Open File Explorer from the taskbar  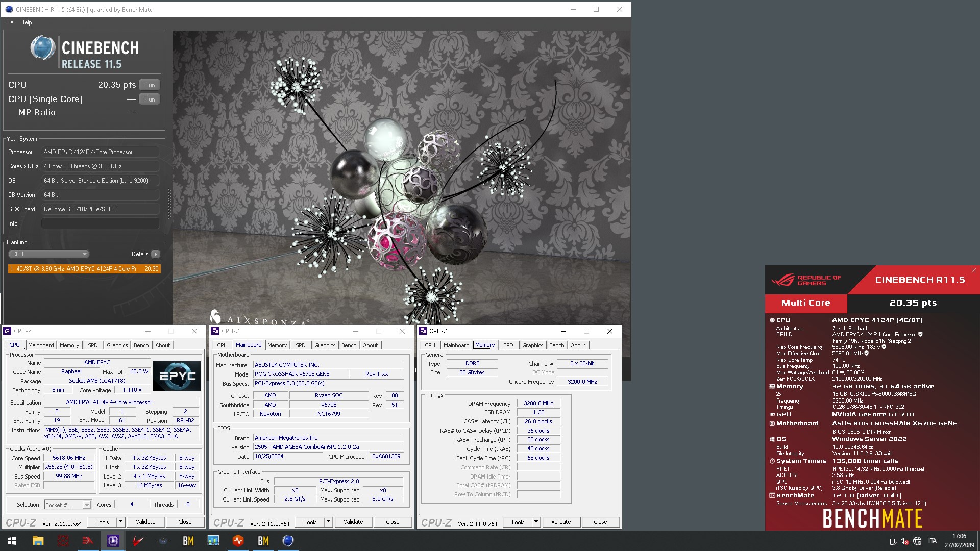tap(38, 541)
